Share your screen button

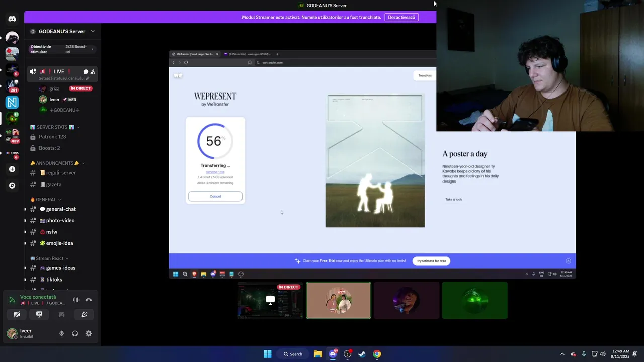[39, 314]
